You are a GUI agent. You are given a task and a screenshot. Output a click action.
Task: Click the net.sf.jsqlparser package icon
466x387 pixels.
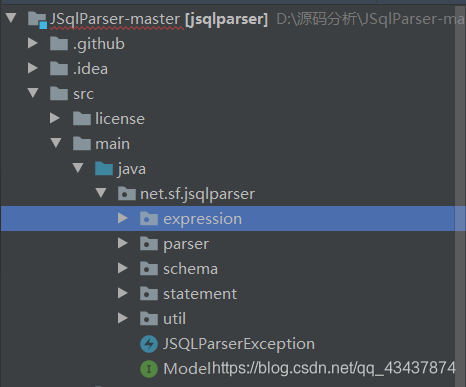(127, 193)
